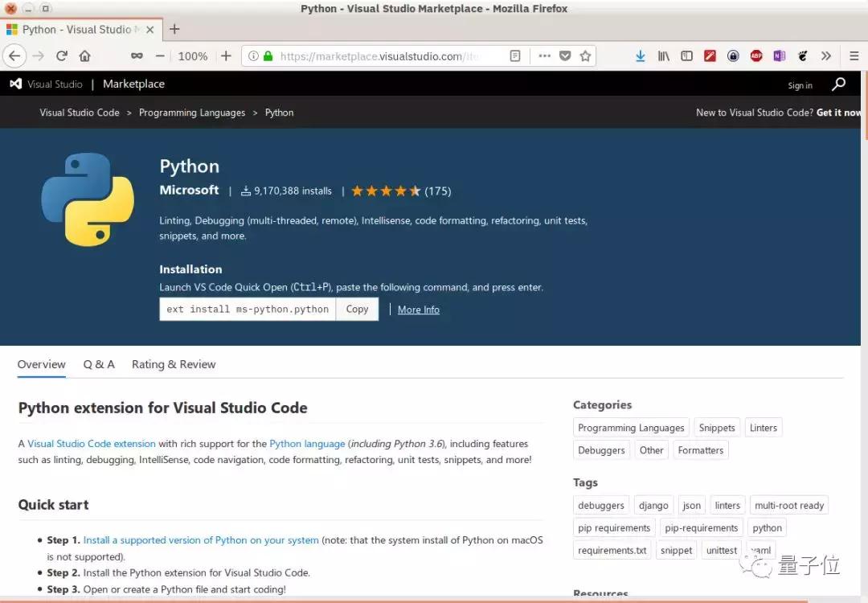This screenshot has width=868, height=603.
Task: Reload the current page
Action: point(62,55)
